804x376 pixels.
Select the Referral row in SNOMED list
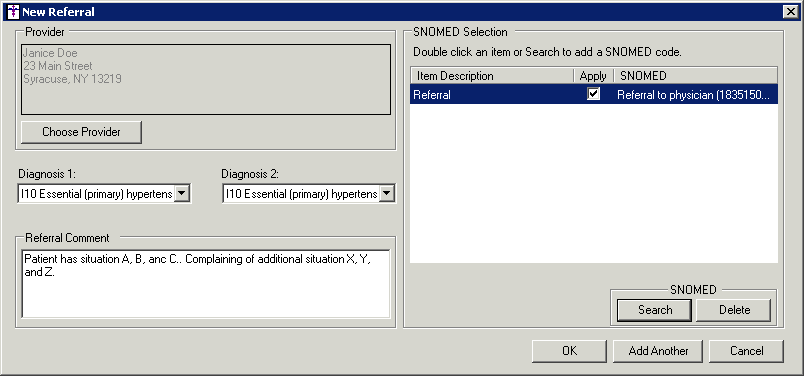(x=594, y=94)
